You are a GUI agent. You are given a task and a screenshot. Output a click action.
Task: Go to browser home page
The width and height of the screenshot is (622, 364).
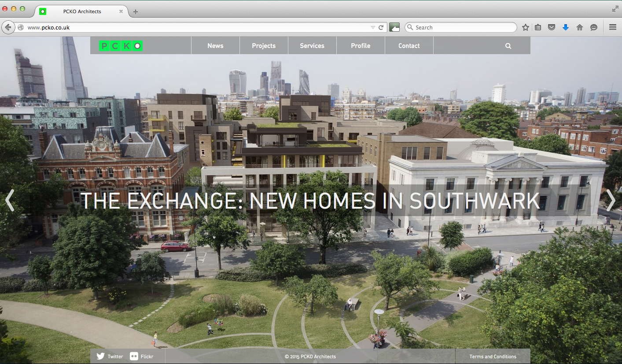click(x=580, y=27)
